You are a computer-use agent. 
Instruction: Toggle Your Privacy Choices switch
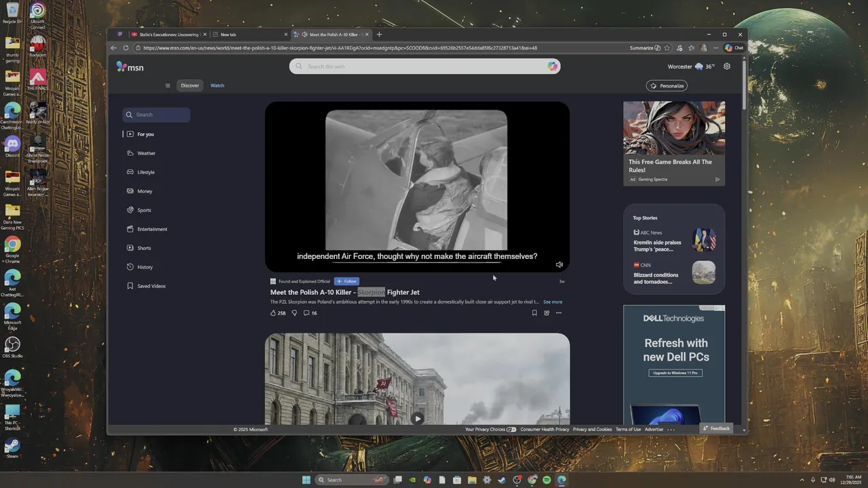point(511,429)
